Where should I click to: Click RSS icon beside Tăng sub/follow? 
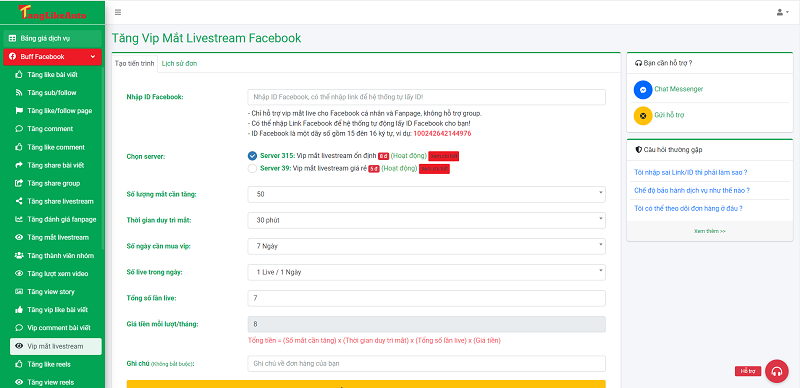pos(19,93)
